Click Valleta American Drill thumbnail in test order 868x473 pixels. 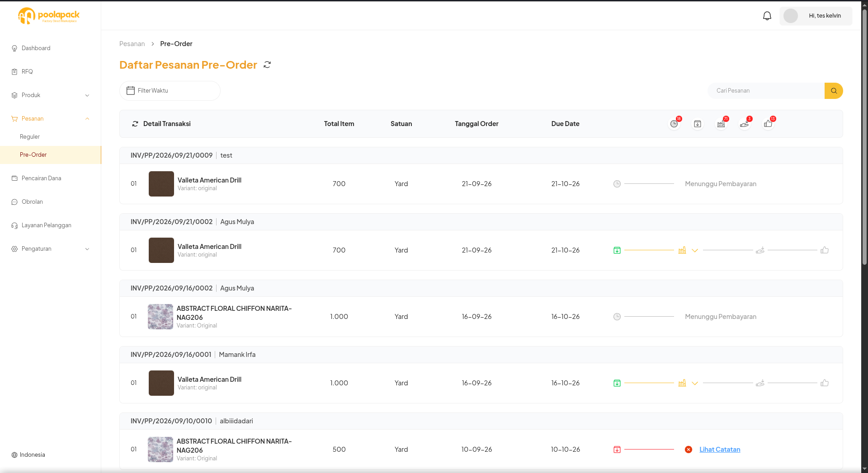(x=161, y=184)
